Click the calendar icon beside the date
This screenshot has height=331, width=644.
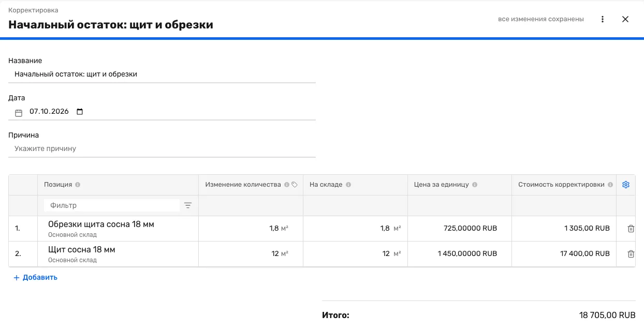(x=19, y=112)
